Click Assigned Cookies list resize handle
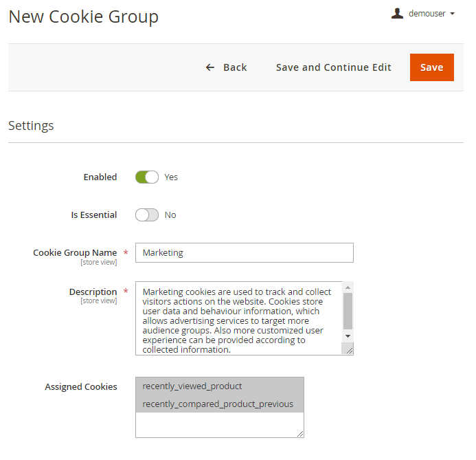The width and height of the screenshot is (476, 460). pos(299,433)
